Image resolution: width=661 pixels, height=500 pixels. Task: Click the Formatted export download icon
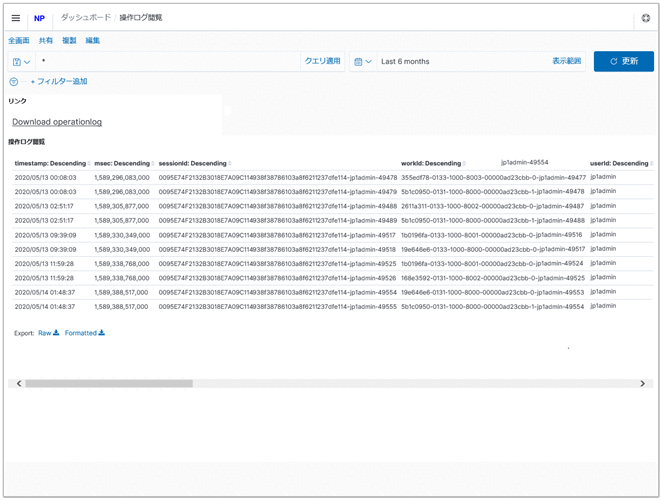[101, 333]
